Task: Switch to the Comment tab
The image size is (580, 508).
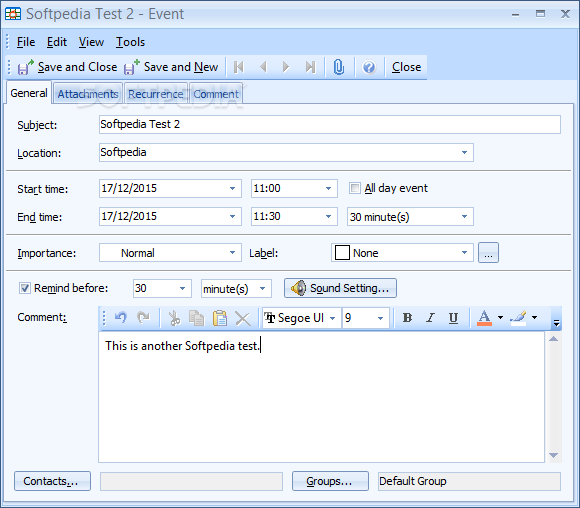Action: click(x=216, y=94)
